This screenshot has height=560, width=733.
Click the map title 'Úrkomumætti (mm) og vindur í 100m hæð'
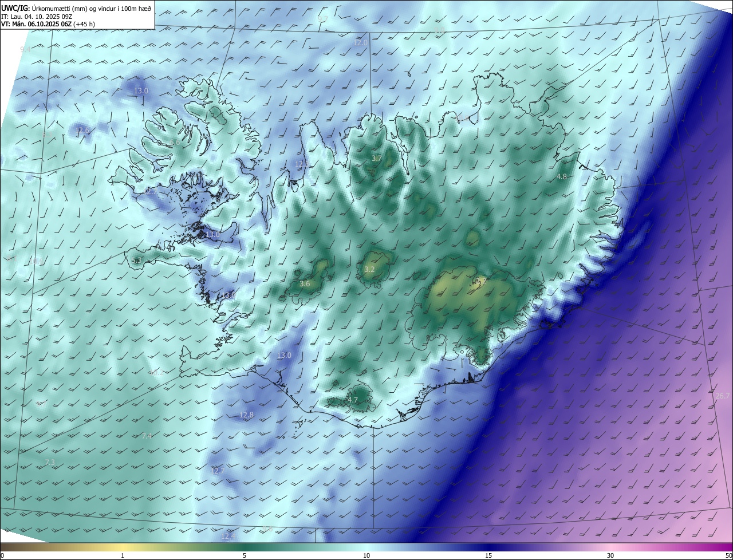(92, 7)
